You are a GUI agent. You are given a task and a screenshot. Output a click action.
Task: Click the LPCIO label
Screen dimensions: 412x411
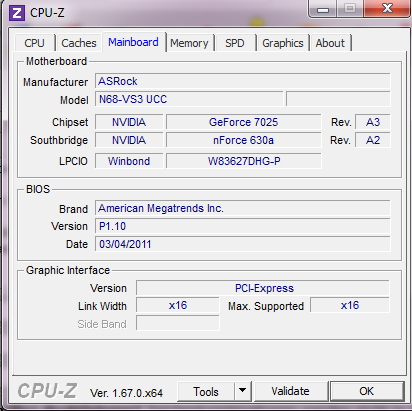coord(73,161)
